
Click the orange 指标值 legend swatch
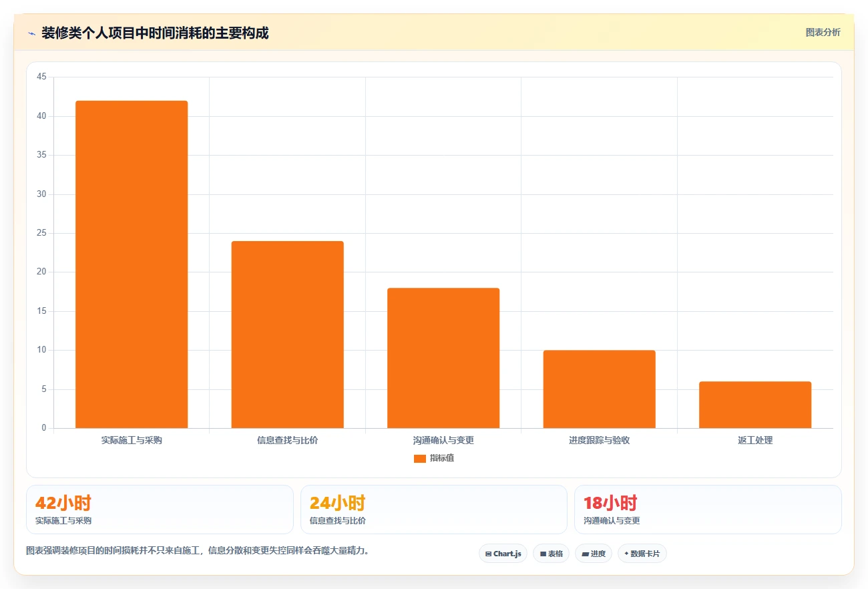(x=419, y=459)
